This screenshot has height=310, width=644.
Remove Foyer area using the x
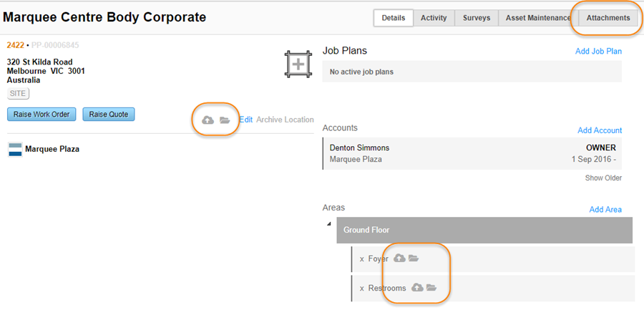(x=362, y=258)
